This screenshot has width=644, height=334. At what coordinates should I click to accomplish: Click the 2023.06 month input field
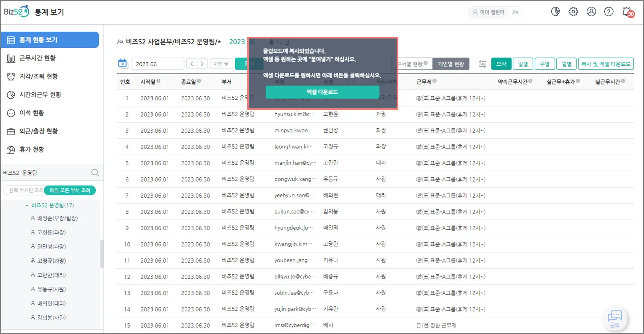pos(158,64)
